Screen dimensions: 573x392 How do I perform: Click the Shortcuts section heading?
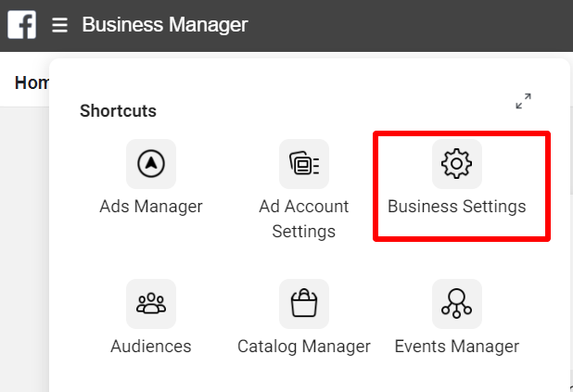point(118,110)
